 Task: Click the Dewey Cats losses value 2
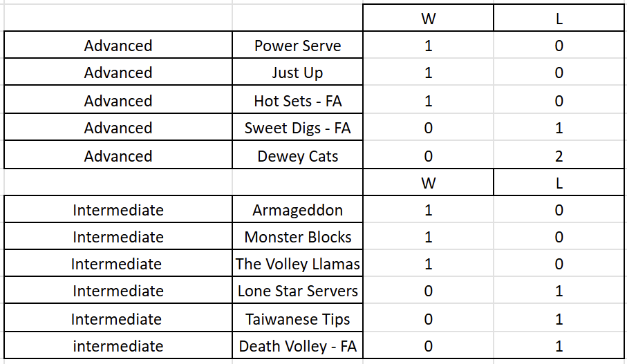559,156
